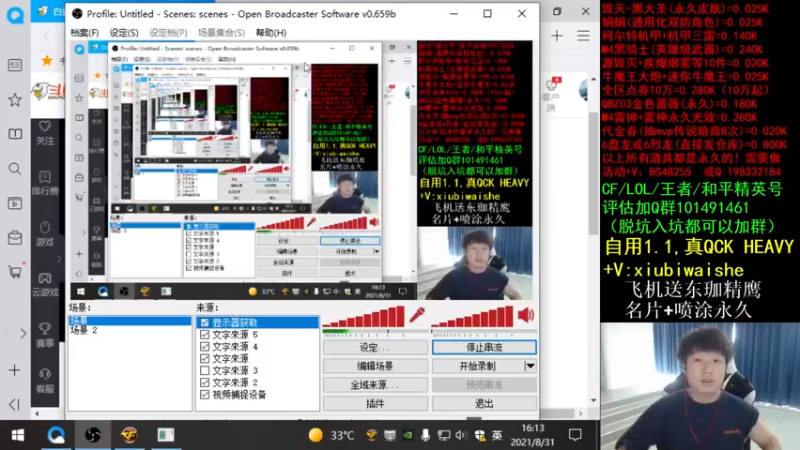Go back with the browser back arrow

coord(46,36)
